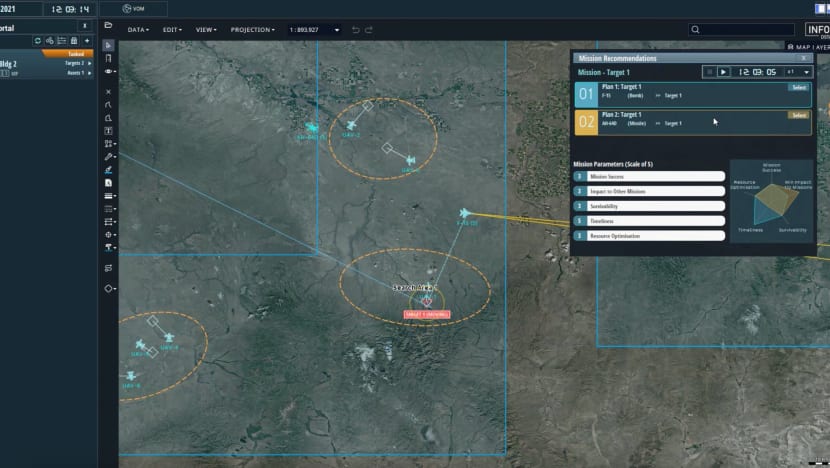Click the search input field

[x=733, y=30]
